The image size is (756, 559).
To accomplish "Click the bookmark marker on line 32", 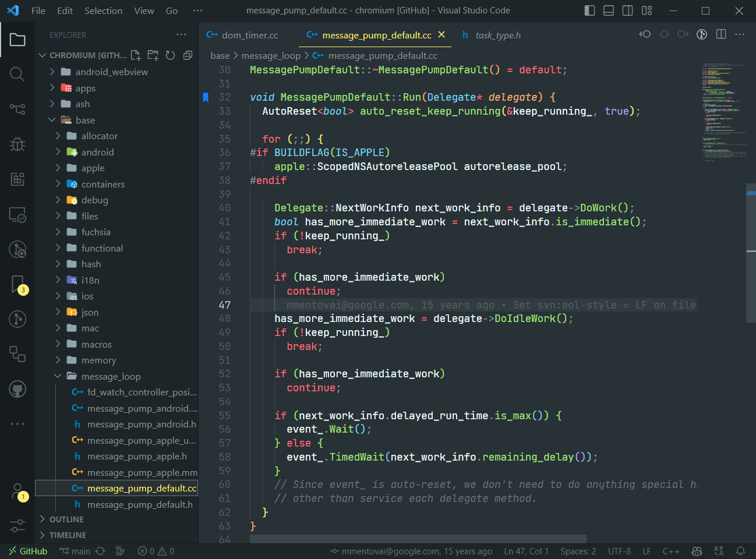I will 206,97.
